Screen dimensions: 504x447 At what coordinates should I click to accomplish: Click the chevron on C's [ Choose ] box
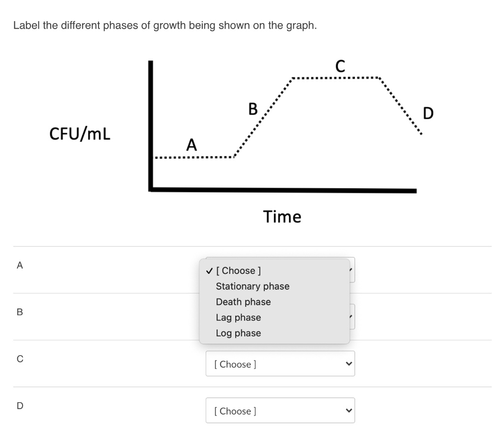[348, 363]
